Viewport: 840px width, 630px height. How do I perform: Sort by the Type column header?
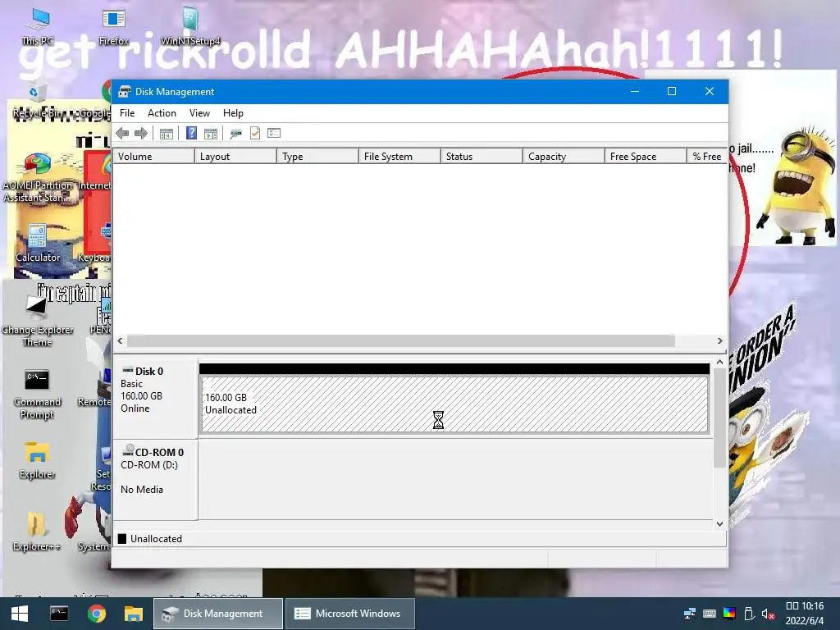click(317, 157)
